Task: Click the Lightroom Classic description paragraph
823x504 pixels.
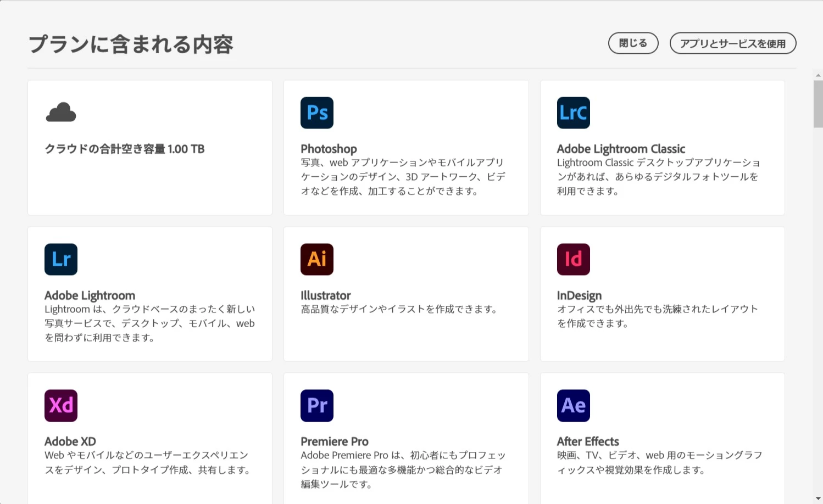Action: [659, 177]
